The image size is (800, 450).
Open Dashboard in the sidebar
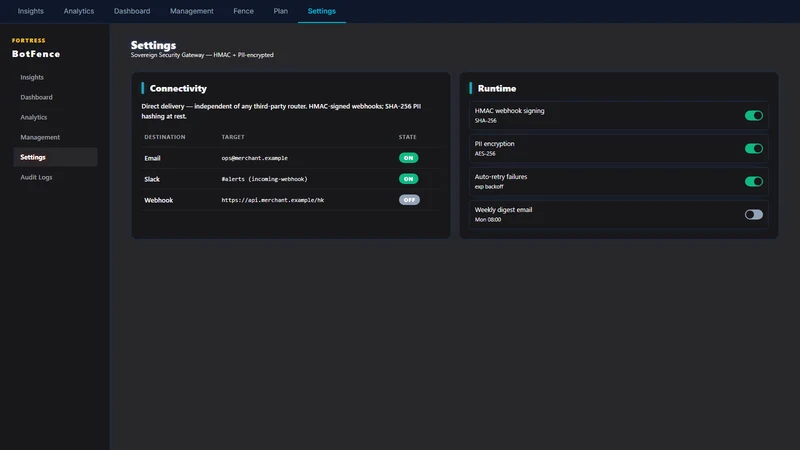click(x=36, y=97)
